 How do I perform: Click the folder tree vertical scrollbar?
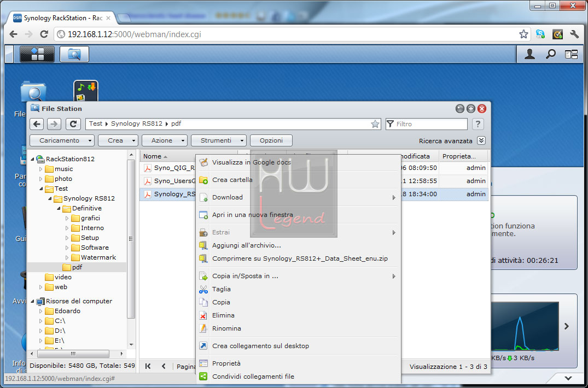131,238
